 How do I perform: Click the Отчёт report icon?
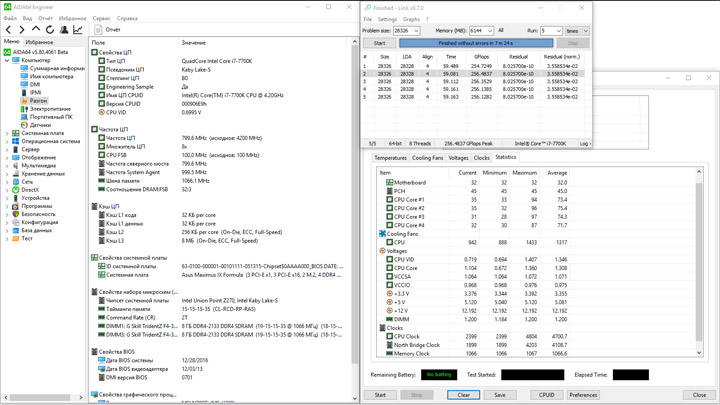pos(99,29)
